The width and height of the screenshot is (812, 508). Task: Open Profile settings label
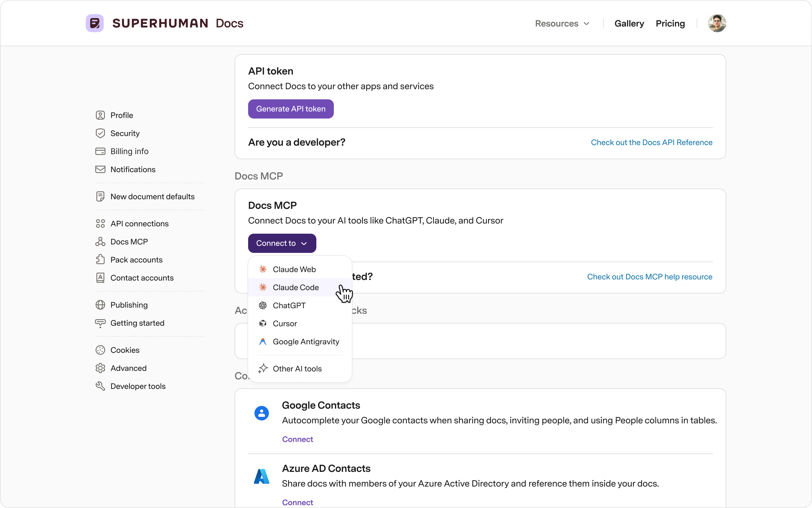coord(122,115)
